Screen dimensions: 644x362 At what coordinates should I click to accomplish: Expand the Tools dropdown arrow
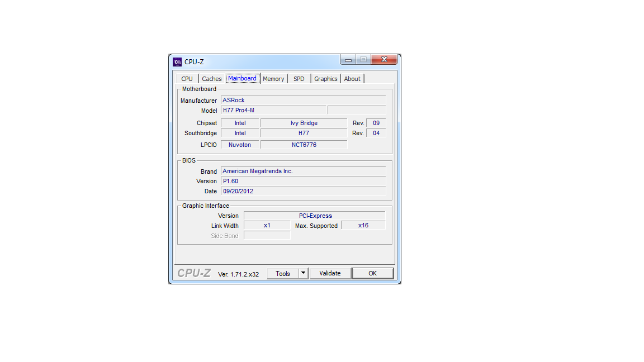pos(303,273)
